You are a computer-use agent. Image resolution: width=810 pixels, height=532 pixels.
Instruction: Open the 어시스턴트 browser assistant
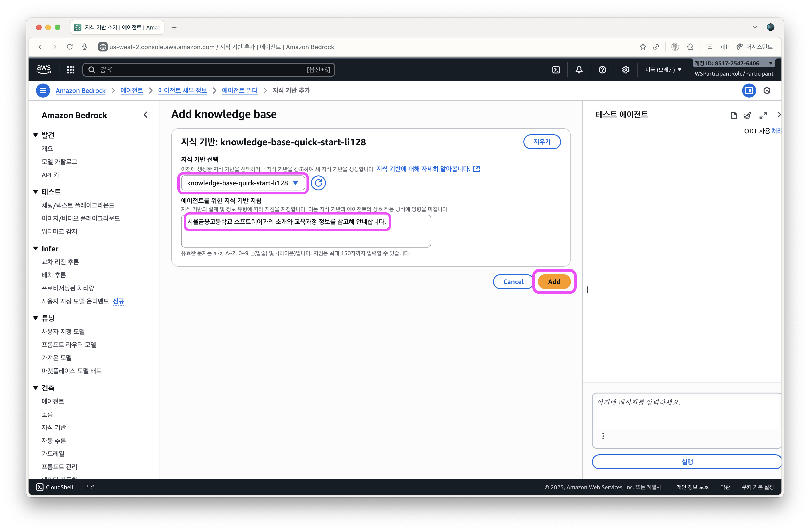(755, 47)
